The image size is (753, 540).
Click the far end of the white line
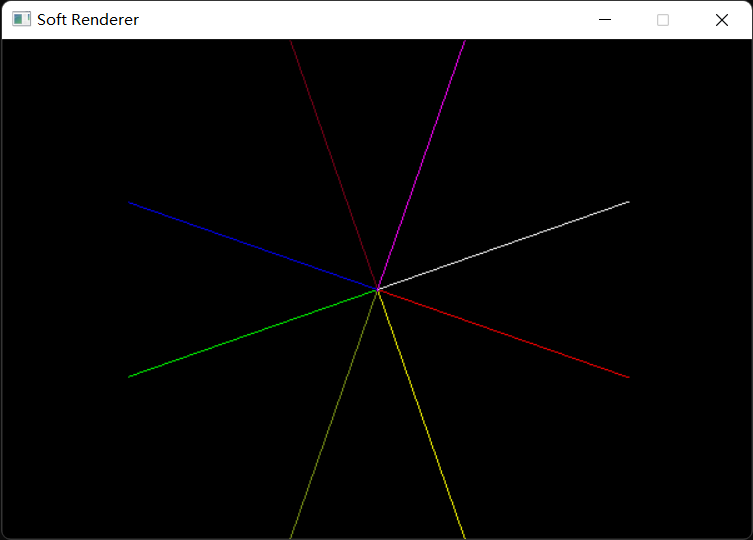click(x=628, y=202)
